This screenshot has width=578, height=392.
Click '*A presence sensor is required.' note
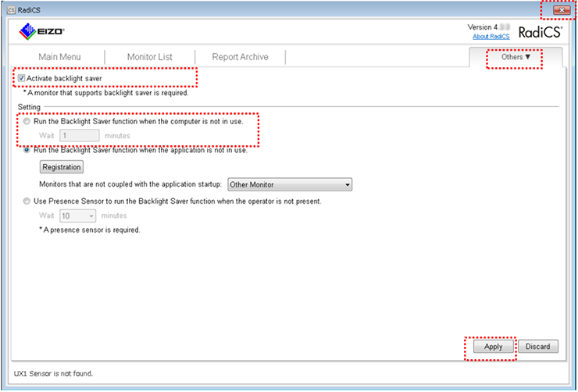[90, 230]
